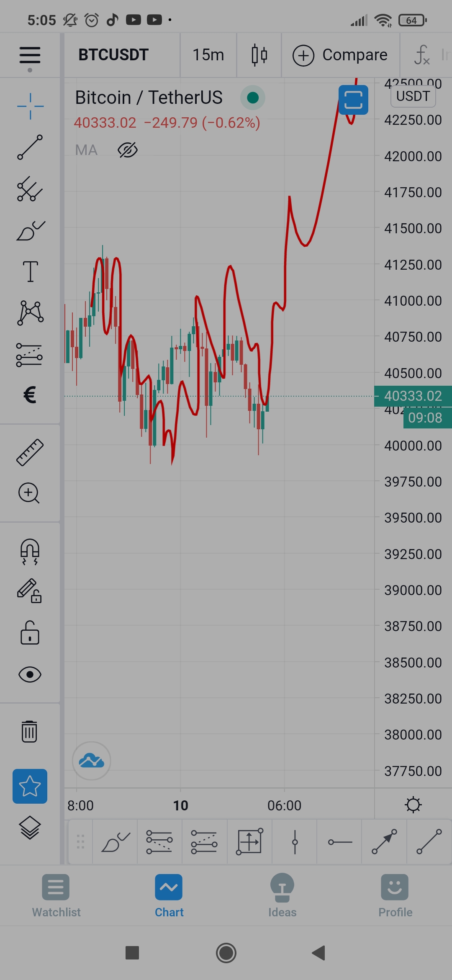Select the XABCD pattern tool
The image size is (452, 980).
pyautogui.click(x=30, y=312)
